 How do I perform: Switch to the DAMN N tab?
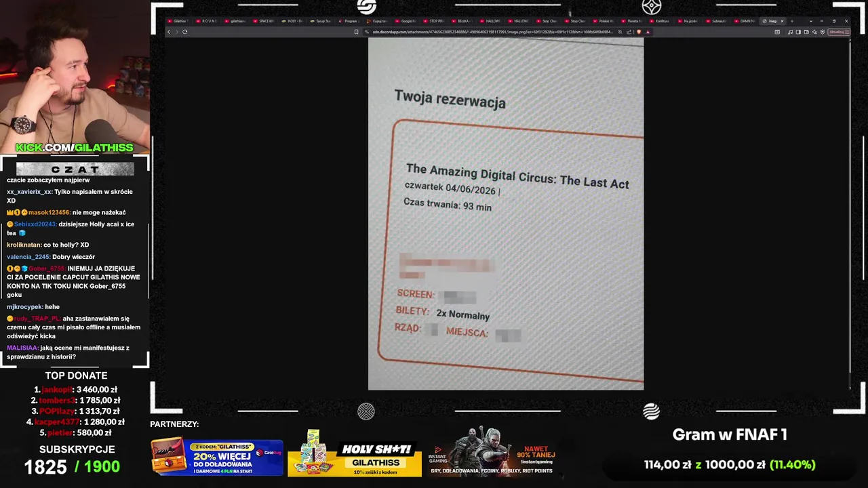pos(746,21)
